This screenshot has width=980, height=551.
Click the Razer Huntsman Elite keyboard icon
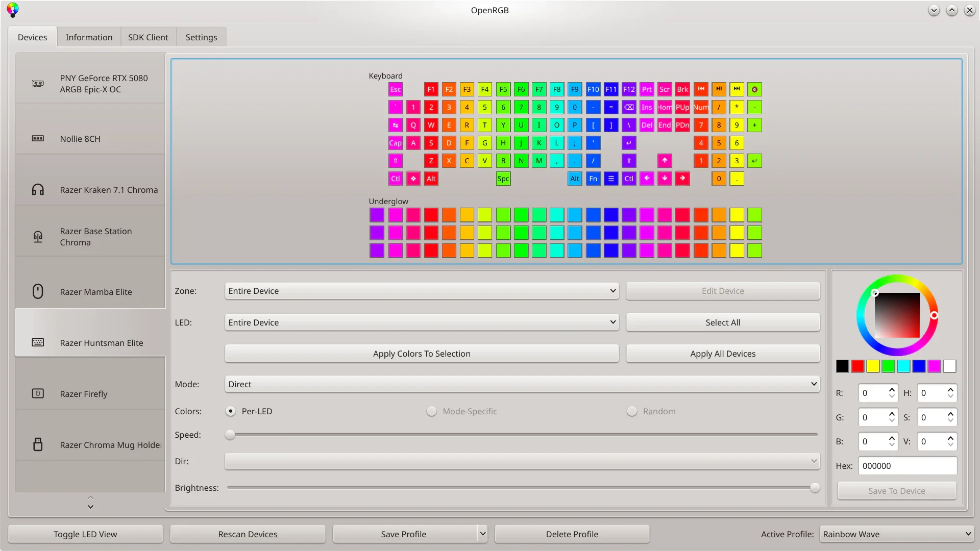click(38, 342)
